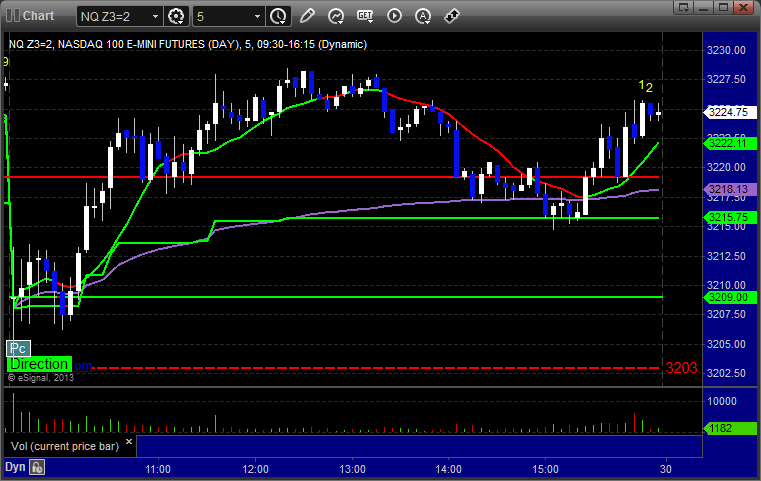Click the green 3222.11 price marker
The image size is (761, 481).
click(x=729, y=143)
